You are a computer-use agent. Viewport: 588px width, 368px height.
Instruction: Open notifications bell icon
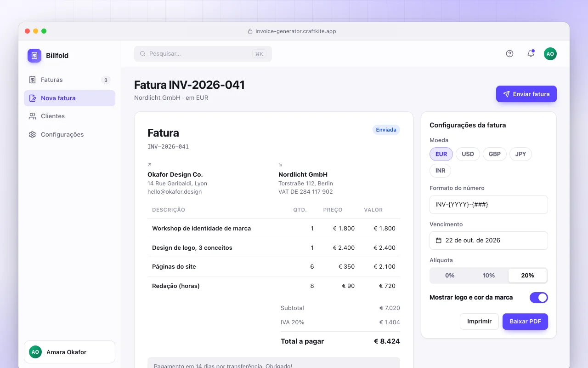(531, 54)
